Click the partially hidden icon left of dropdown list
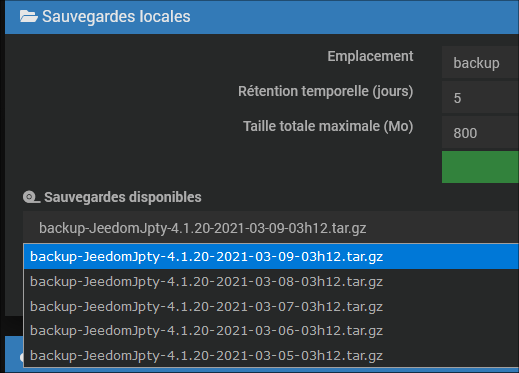The image size is (519, 373). click(x=22, y=357)
